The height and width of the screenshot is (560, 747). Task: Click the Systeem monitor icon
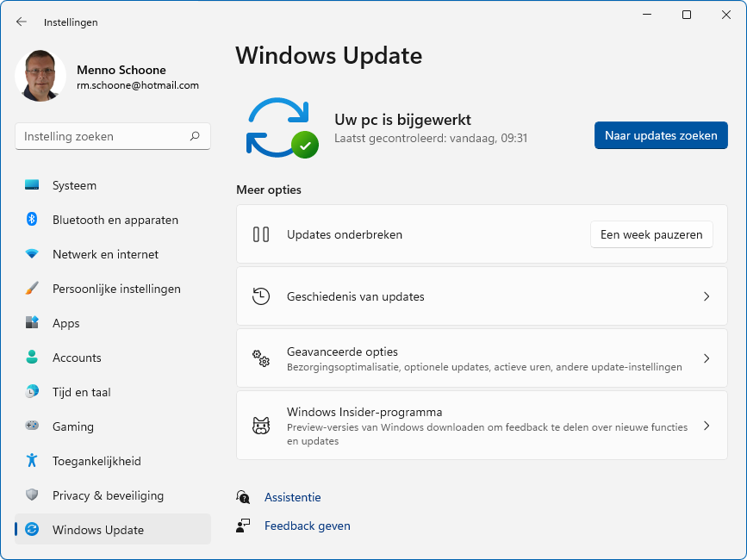(x=32, y=184)
